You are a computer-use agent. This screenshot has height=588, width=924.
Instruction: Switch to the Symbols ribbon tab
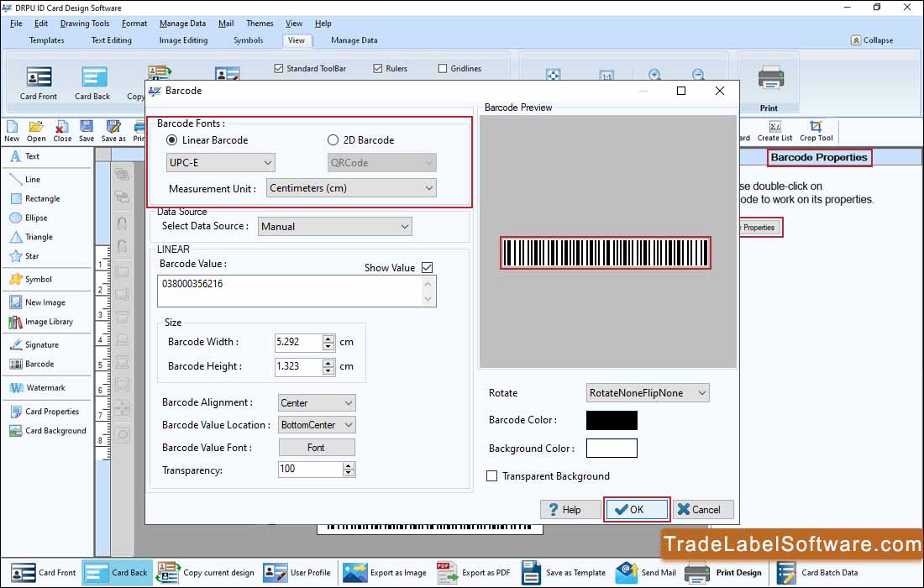248,40
